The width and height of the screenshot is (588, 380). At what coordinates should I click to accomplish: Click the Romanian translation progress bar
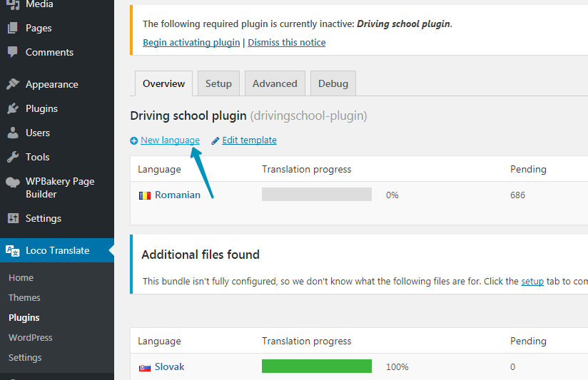(x=316, y=195)
